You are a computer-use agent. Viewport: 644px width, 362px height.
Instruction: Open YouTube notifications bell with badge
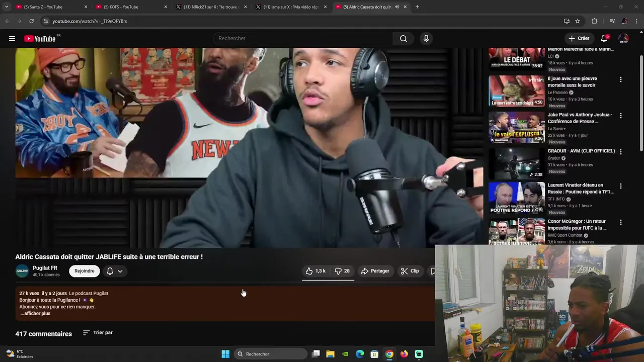[x=604, y=38]
